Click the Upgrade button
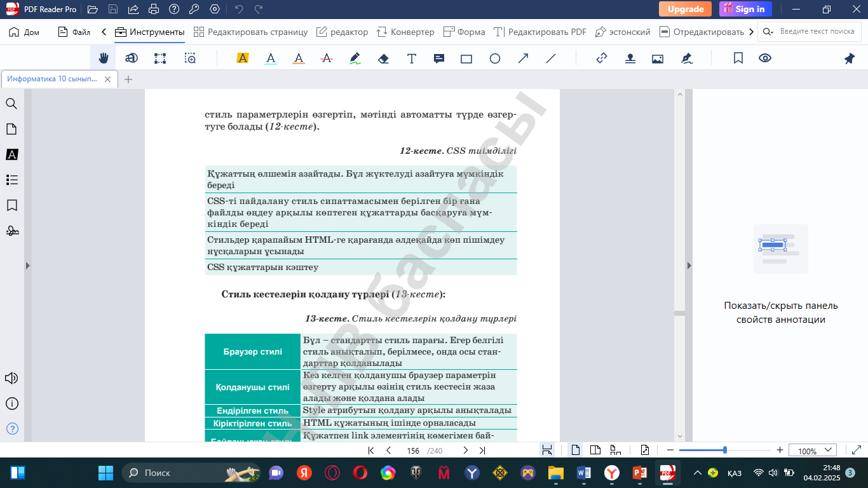Image resolution: width=868 pixels, height=488 pixels. click(x=685, y=9)
